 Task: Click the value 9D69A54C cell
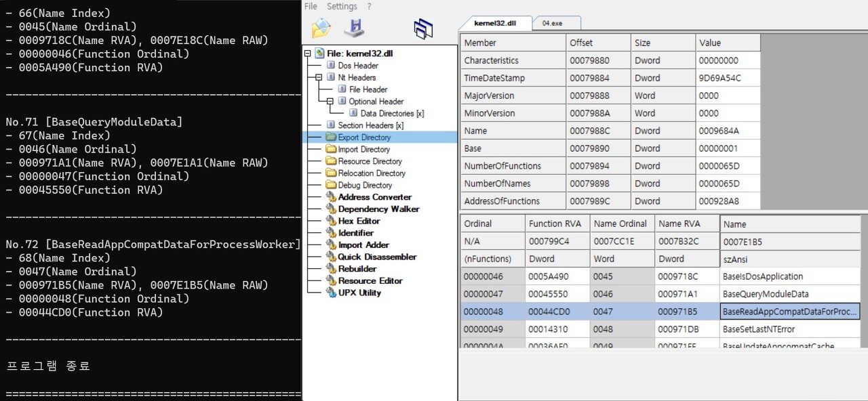click(728, 78)
